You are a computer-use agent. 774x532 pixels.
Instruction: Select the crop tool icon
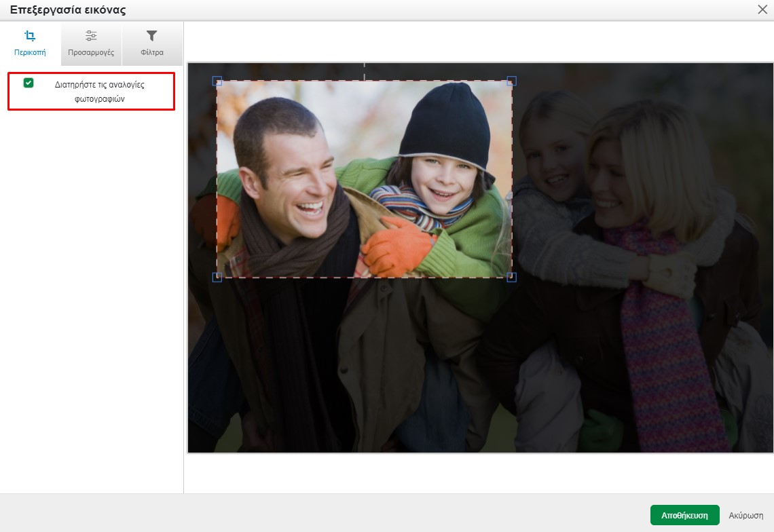(30, 36)
